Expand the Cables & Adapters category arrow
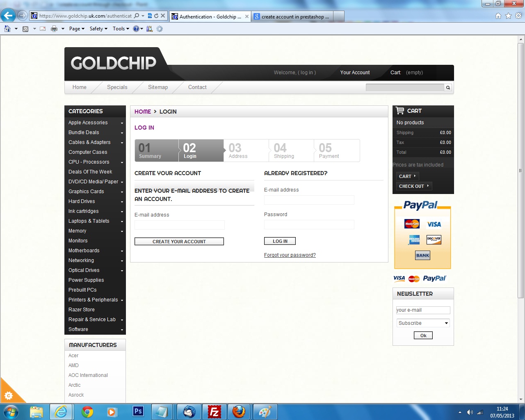 click(122, 143)
